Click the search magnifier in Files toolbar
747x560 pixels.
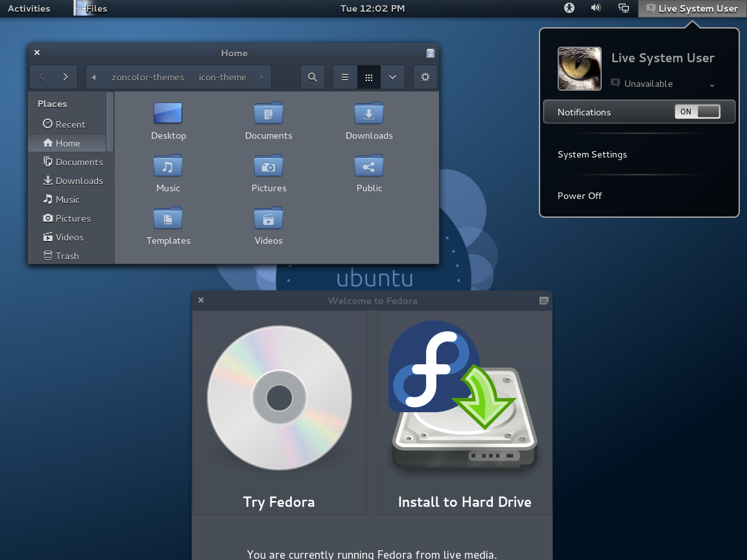(x=313, y=77)
